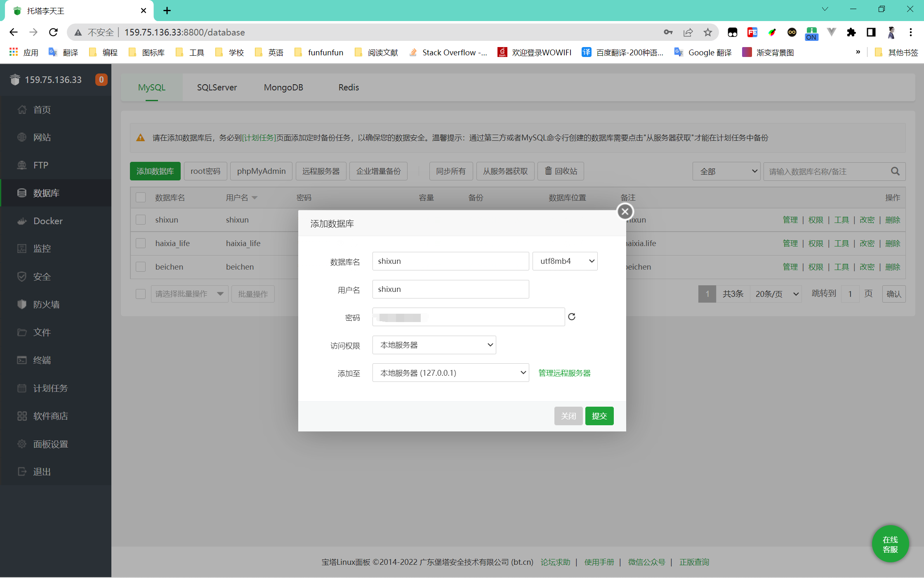924x578 pixels.
Task: Open the add-to server dropdown (127.0.0.1)
Action: click(450, 373)
